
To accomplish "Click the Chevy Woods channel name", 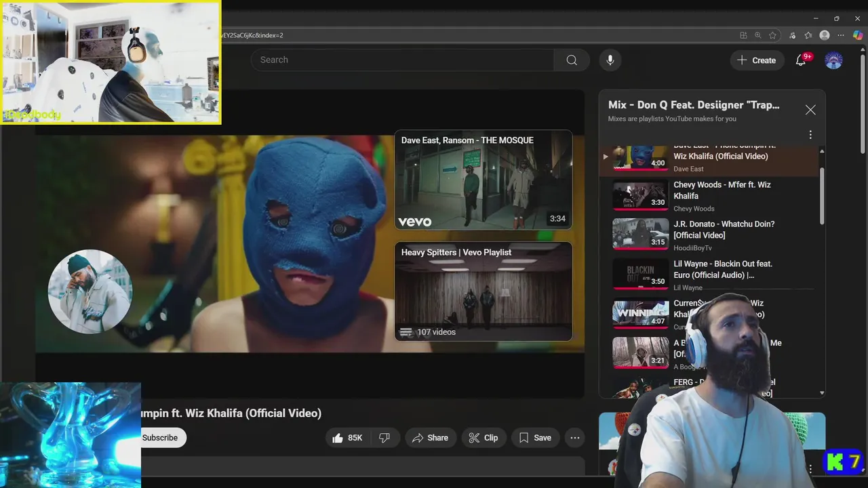I will (x=694, y=209).
